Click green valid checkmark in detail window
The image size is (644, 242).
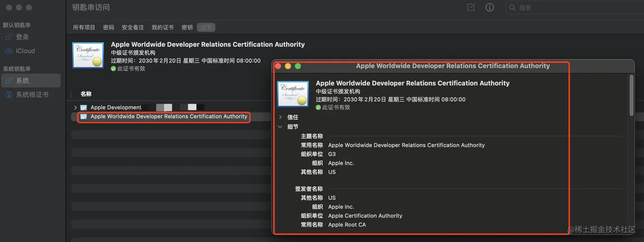(x=318, y=108)
